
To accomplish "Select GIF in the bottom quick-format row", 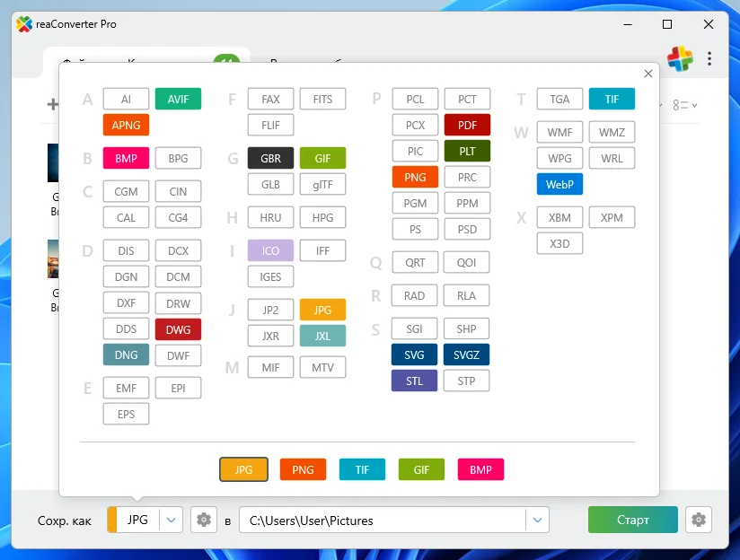I will (421, 469).
